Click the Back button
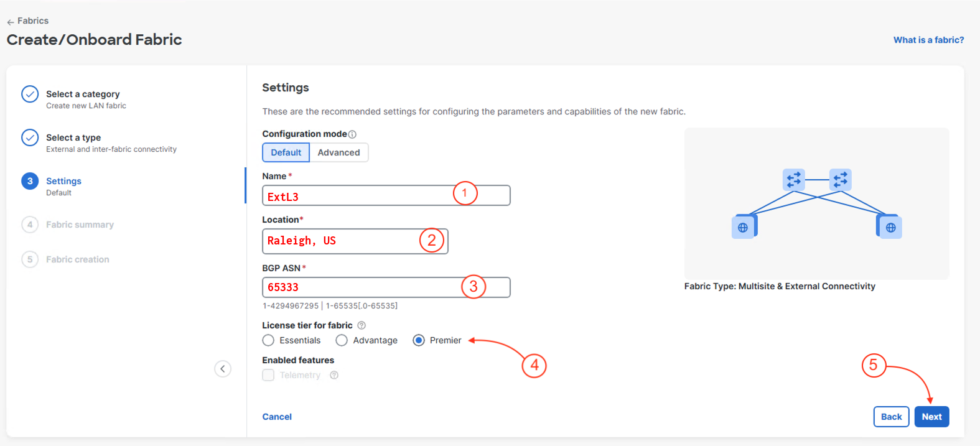This screenshot has height=446, width=980. click(x=891, y=417)
